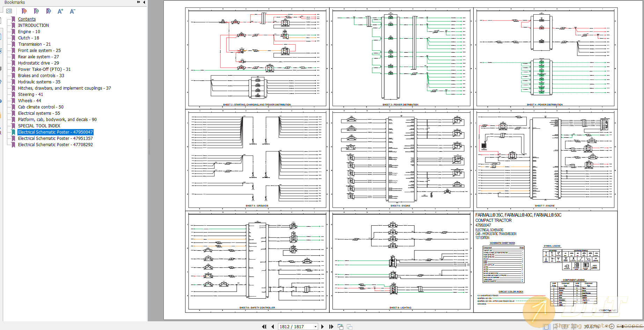This screenshot has width=644, height=330.
Task: Open the bookmark options checklist icon
Action: pos(9,11)
